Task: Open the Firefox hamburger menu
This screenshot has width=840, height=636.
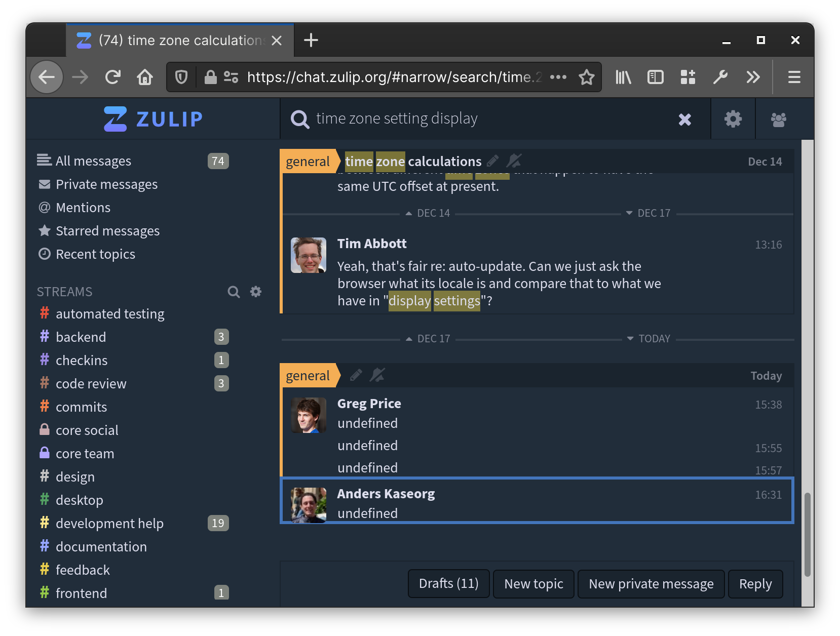Action: pos(793,77)
